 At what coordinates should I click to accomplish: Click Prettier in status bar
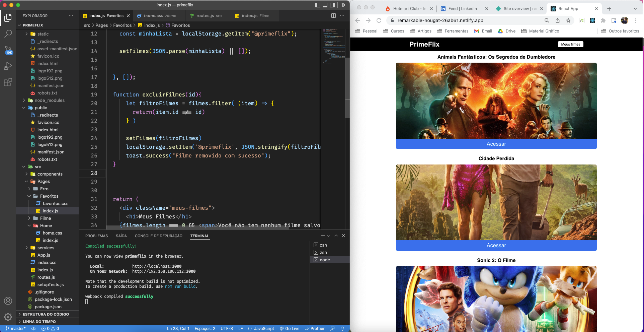(x=315, y=329)
